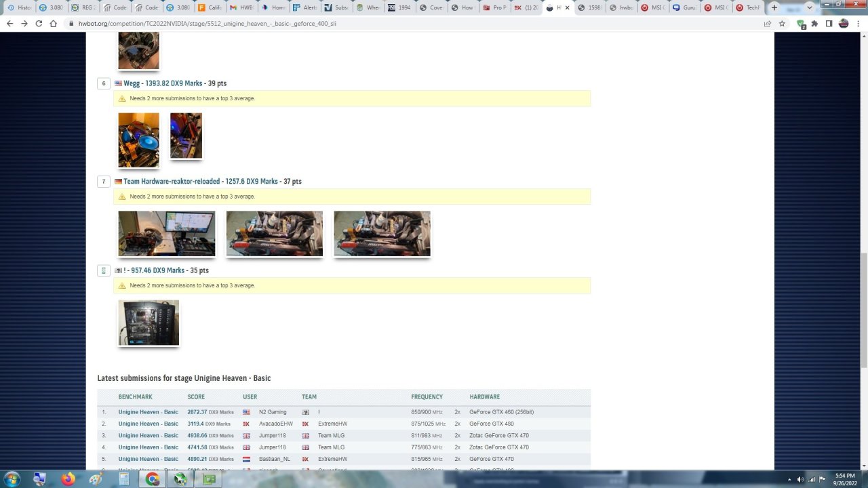
Task: Toggle the browser side panel icon
Action: [x=829, y=23]
